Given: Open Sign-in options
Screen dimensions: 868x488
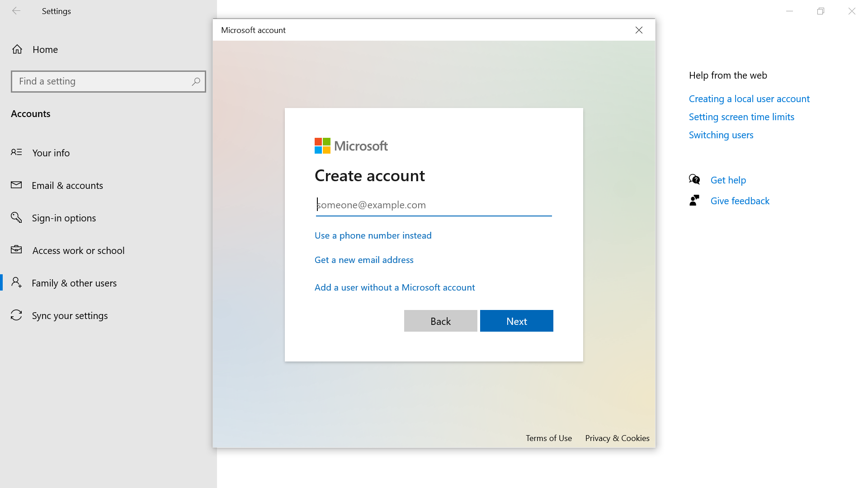Looking at the screenshot, I should coord(108,218).
